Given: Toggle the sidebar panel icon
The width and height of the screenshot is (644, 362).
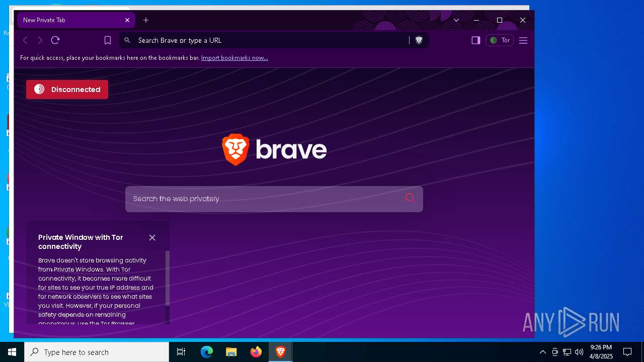Looking at the screenshot, I should point(475,40).
